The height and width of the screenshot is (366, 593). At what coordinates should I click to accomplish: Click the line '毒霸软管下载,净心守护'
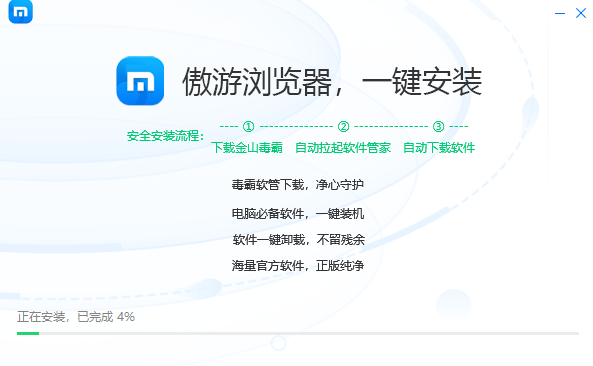click(x=298, y=185)
